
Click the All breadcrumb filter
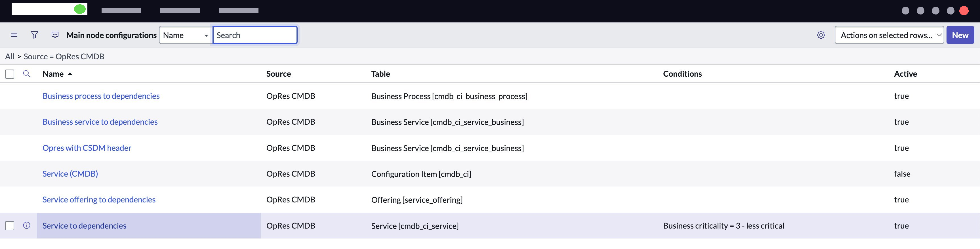(x=10, y=56)
